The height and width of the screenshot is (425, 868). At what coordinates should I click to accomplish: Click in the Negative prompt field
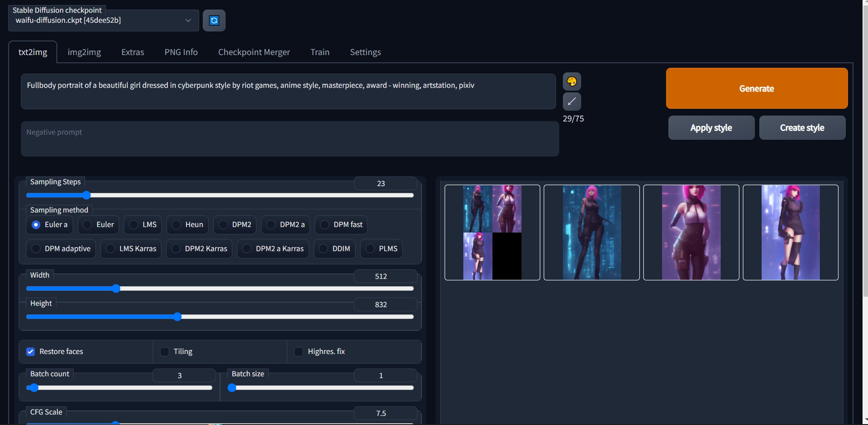click(290, 139)
